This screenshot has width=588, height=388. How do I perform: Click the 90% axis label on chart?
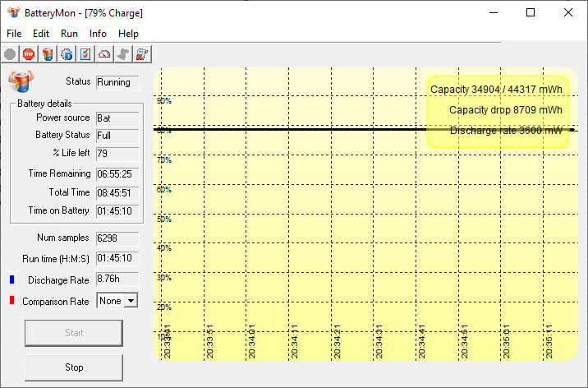pyautogui.click(x=164, y=101)
